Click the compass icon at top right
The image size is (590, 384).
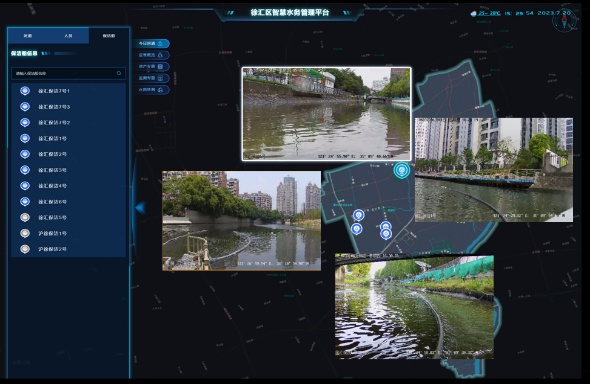[564, 21]
